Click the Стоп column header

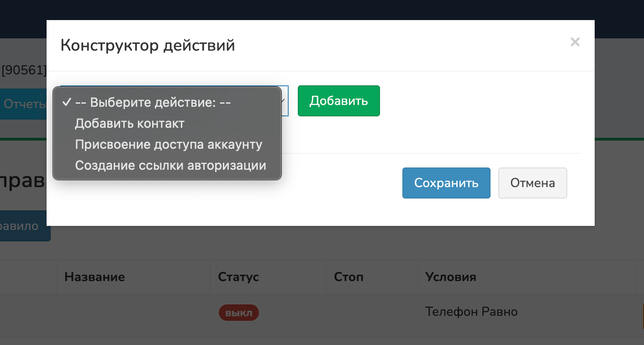point(348,277)
